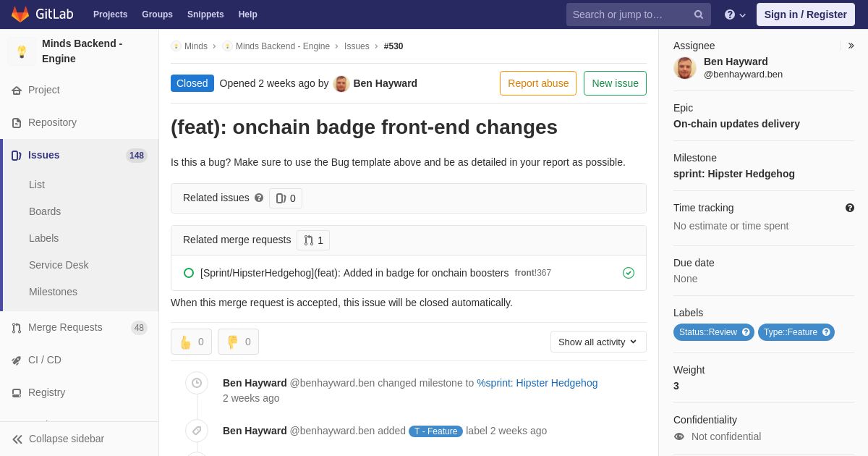Click the Related issues help icon
Image resolution: width=868 pixels, height=456 pixels.
(259, 198)
